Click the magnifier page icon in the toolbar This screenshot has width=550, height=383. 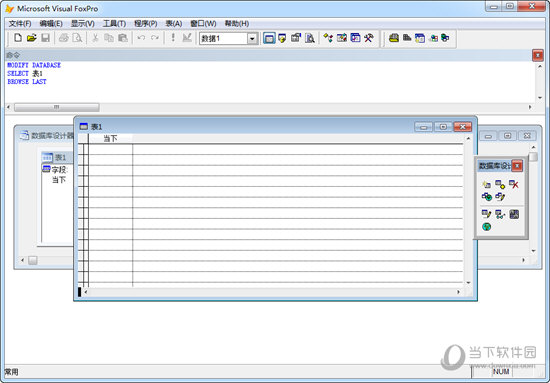pos(310,38)
